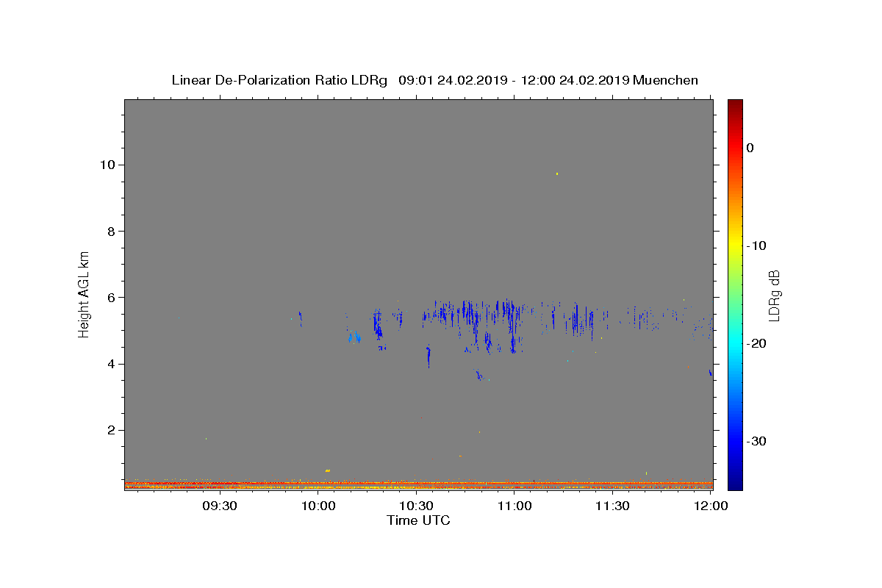Click the colorbar value label -10
The width and height of the screenshot is (882, 588).
(758, 245)
